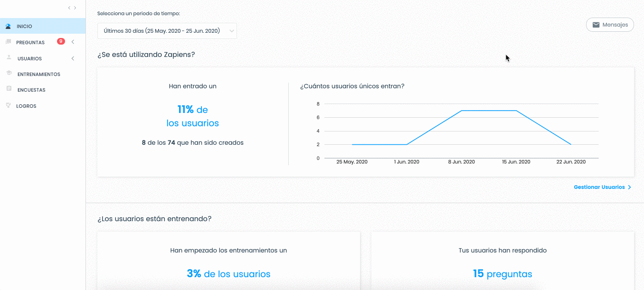The width and height of the screenshot is (644, 290).
Task: Click the '¿Cuántos usuarios únicos entran?' chart title
Action: pos(352,86)
